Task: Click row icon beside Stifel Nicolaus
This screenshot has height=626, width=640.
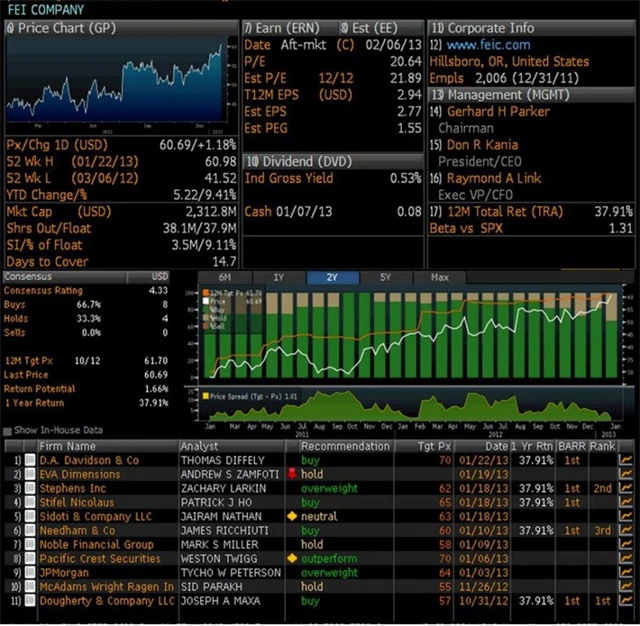Action: pos(31,502)
